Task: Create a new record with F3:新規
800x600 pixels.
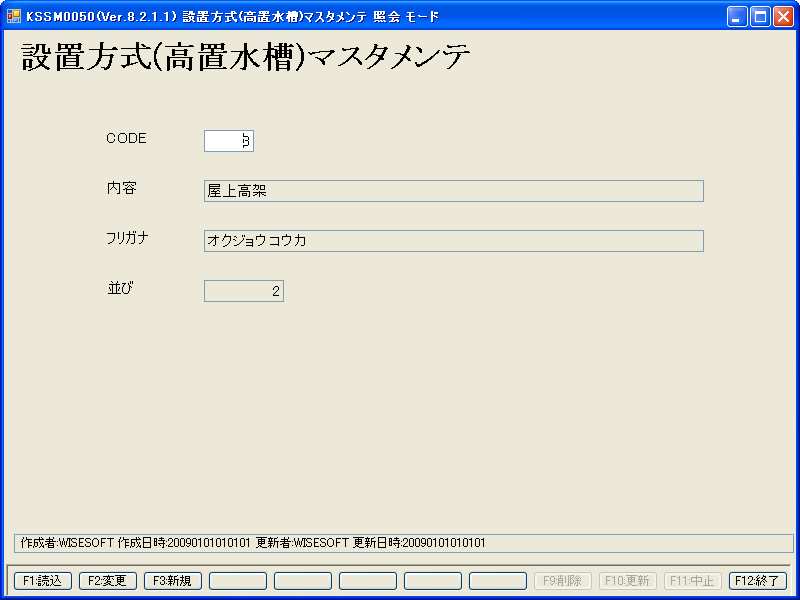Action: tap(173, 581)
